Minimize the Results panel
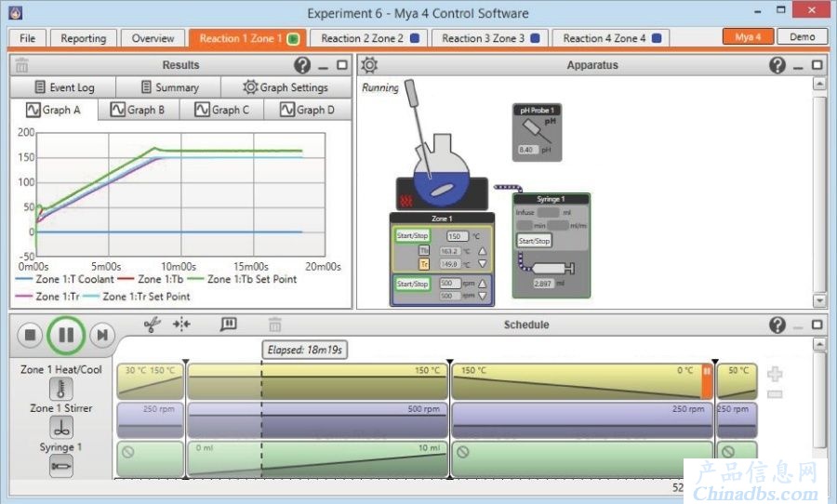This screenshot has width=837, height=504. click(x=323, y=68)
